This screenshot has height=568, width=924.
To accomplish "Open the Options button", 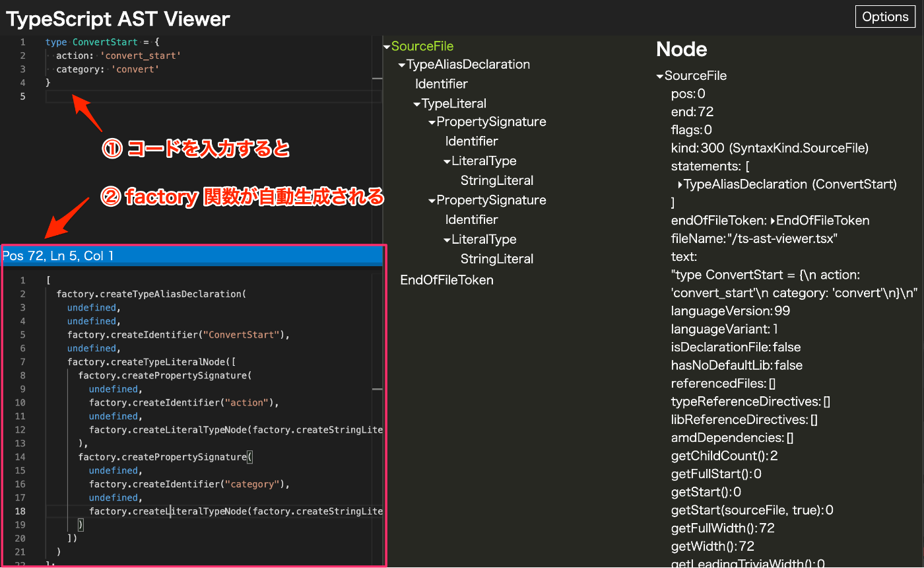I will pyautogui.click(x=885, y=17).
